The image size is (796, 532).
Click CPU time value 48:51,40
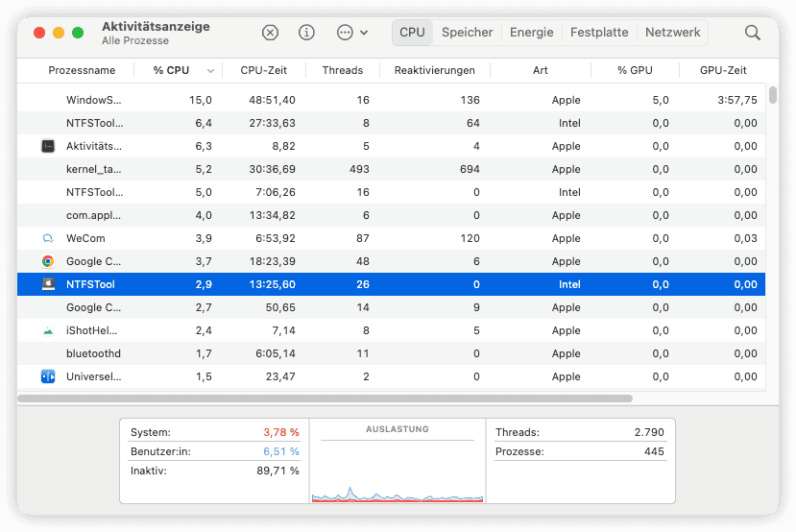click(272, 100)
